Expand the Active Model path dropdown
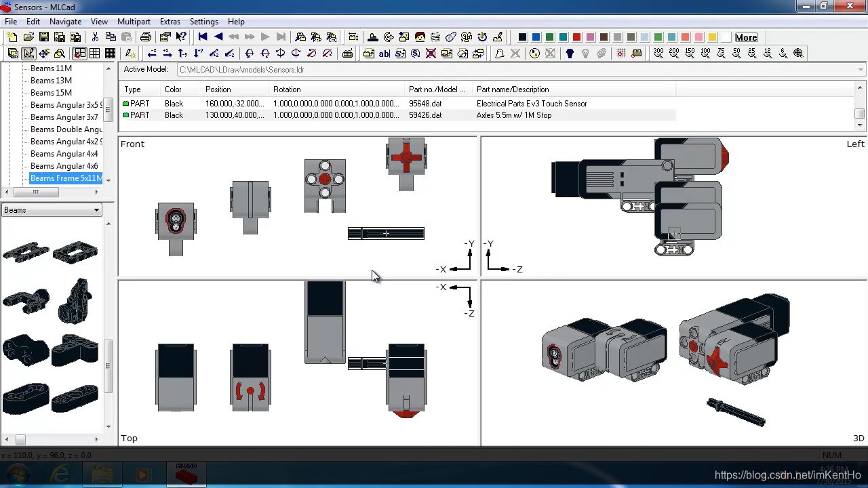 click(861, 69)
